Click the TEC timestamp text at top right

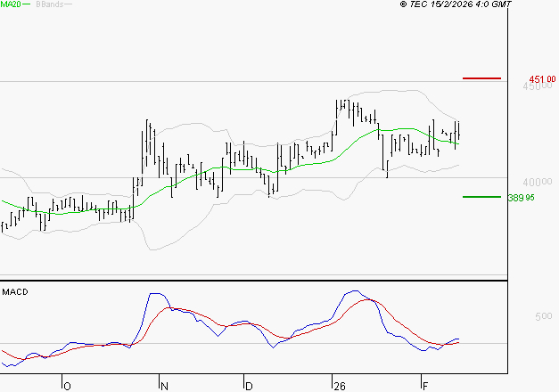456,4
